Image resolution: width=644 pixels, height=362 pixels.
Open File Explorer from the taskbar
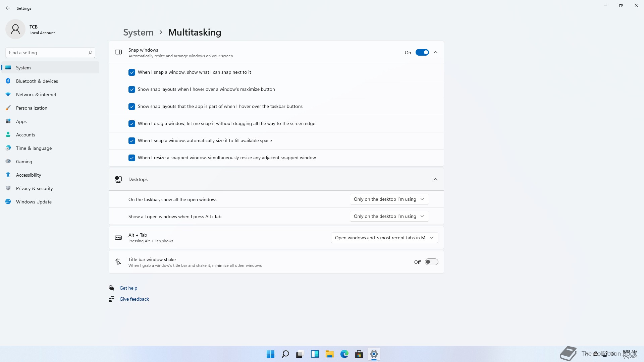pyautogui.click(x=329, y=354)
